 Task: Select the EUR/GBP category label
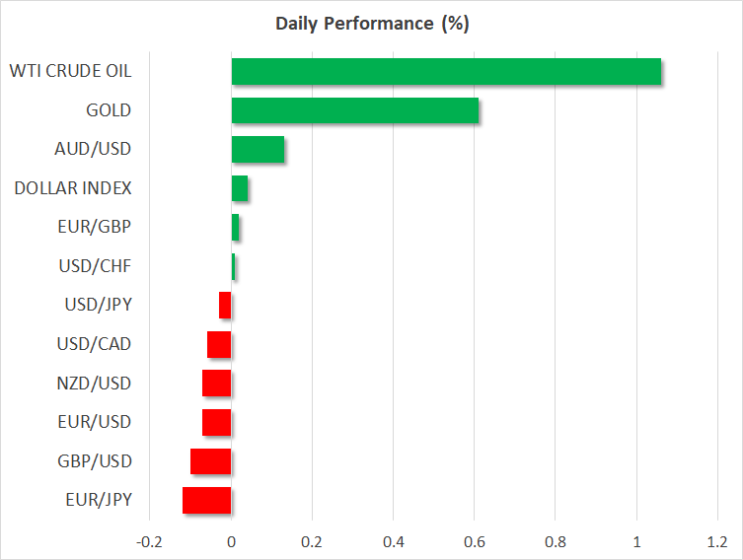pos(94,227)
